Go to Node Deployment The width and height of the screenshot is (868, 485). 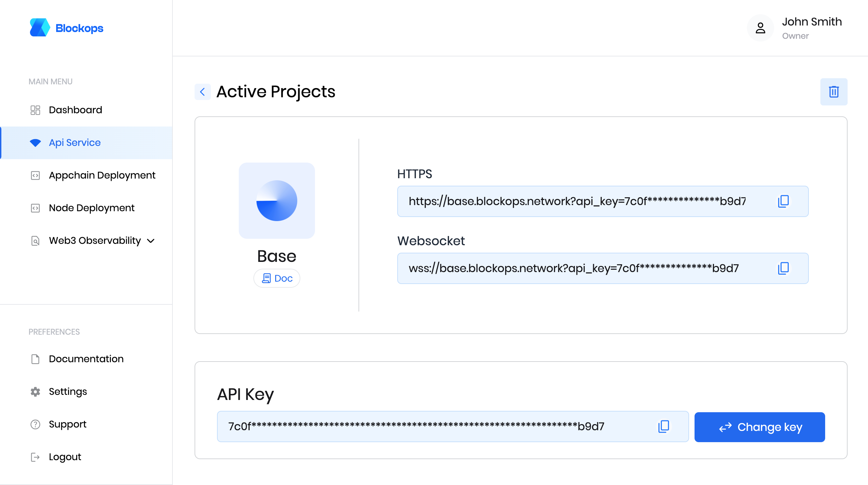(x=92, y=208)
